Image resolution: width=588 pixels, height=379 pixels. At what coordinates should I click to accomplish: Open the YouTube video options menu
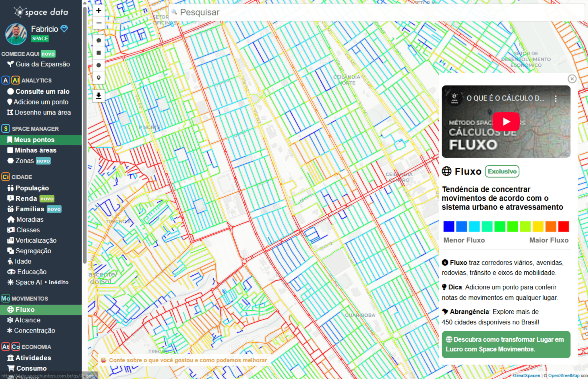(x=556, y=98)
